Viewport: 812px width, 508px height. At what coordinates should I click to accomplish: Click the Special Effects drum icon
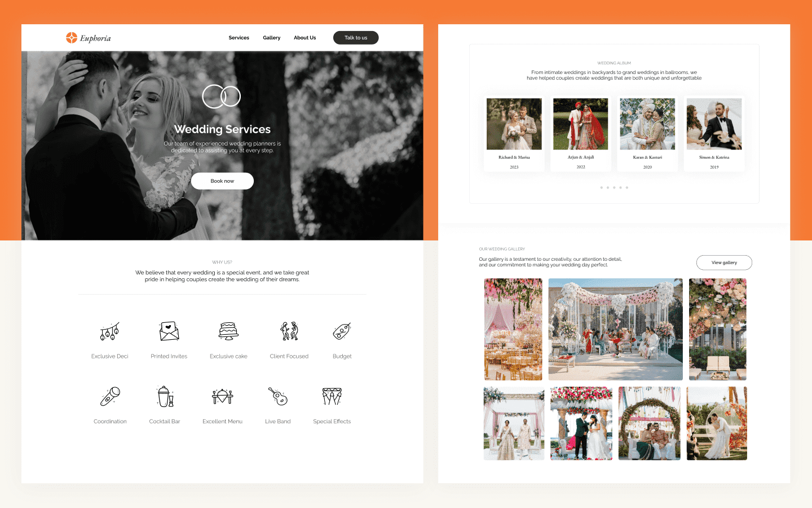[x=332, y=396]
